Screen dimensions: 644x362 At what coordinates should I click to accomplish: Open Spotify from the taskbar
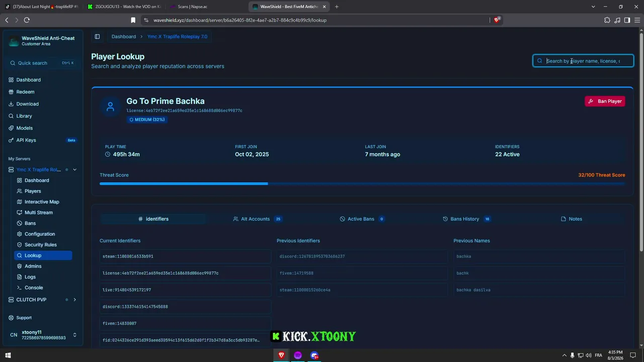[x=298, y=355]
